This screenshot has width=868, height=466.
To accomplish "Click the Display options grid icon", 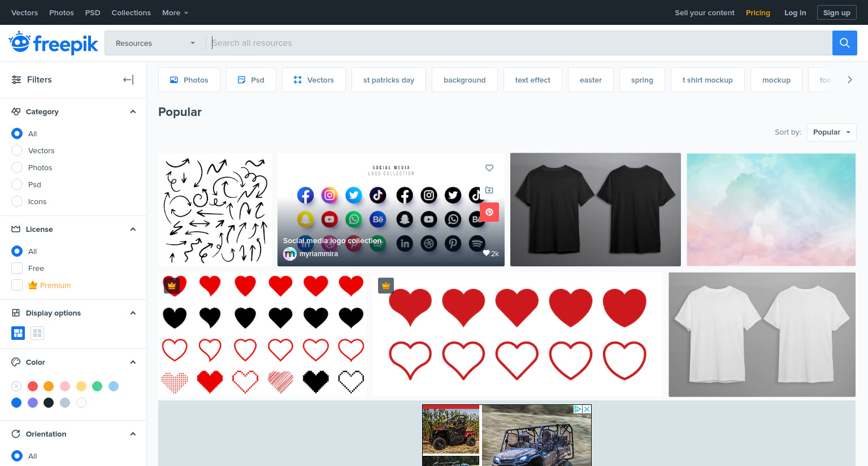I will pyautogui.click(x=16, y=313).
